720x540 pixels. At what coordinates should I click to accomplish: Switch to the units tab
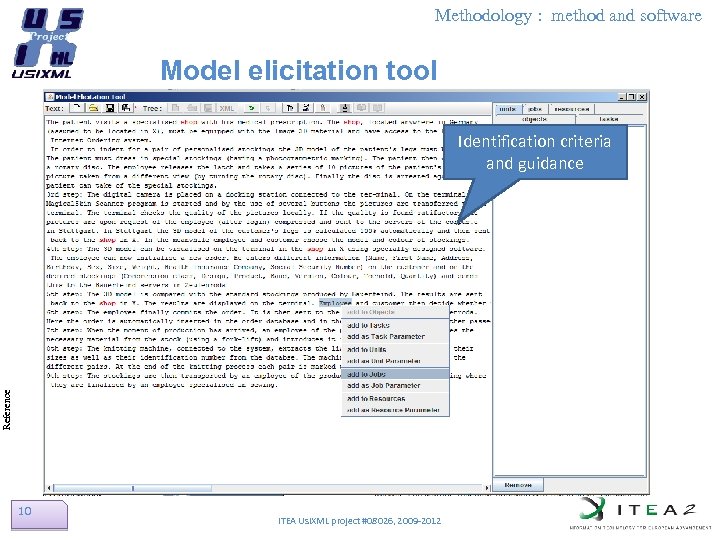point(507,109)
